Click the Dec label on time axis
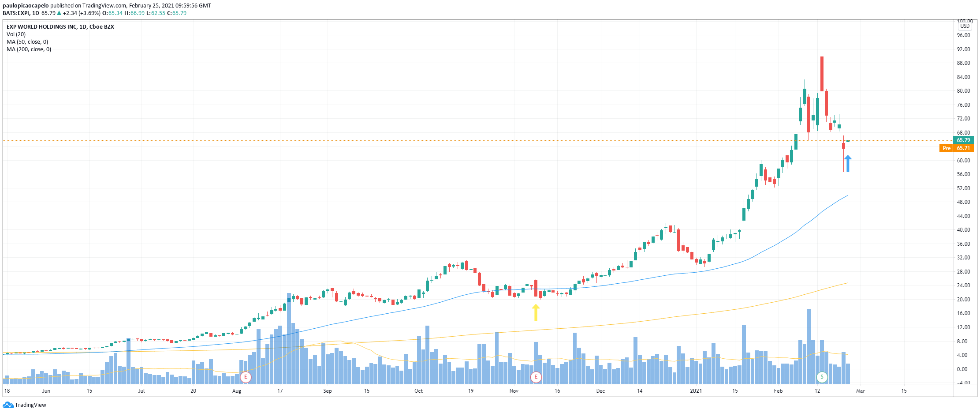The height and width of the screenshot is (413, 980). click(600, 391)
